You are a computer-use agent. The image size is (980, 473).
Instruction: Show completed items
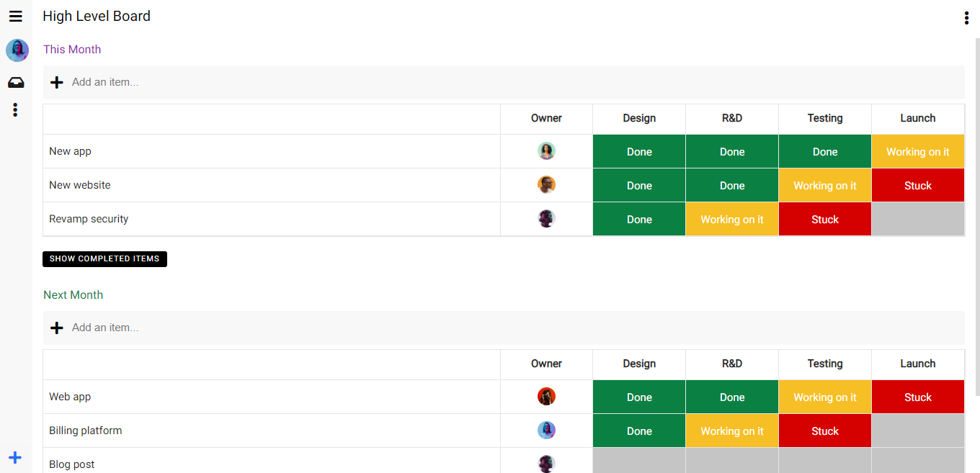click(x=104, y=259)
